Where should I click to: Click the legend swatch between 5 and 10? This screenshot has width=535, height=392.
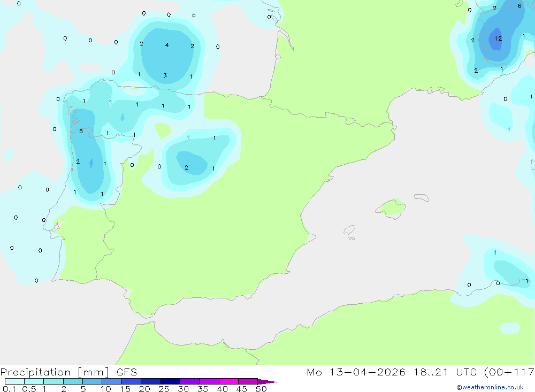tap(92, 381)
